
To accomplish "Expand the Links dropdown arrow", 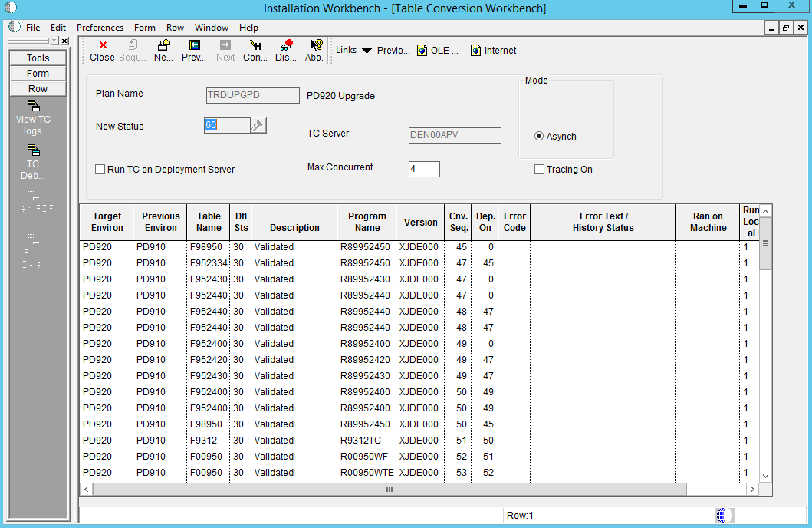I will 367,51.
